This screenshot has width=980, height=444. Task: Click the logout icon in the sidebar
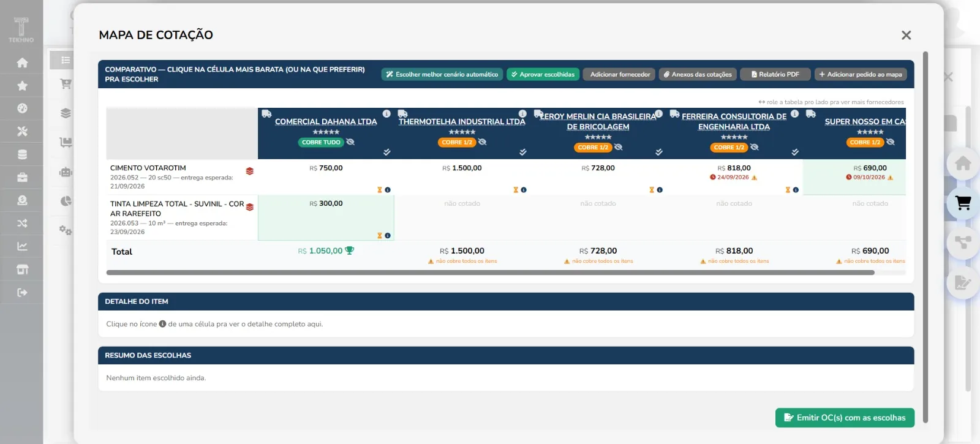(22, 293)
